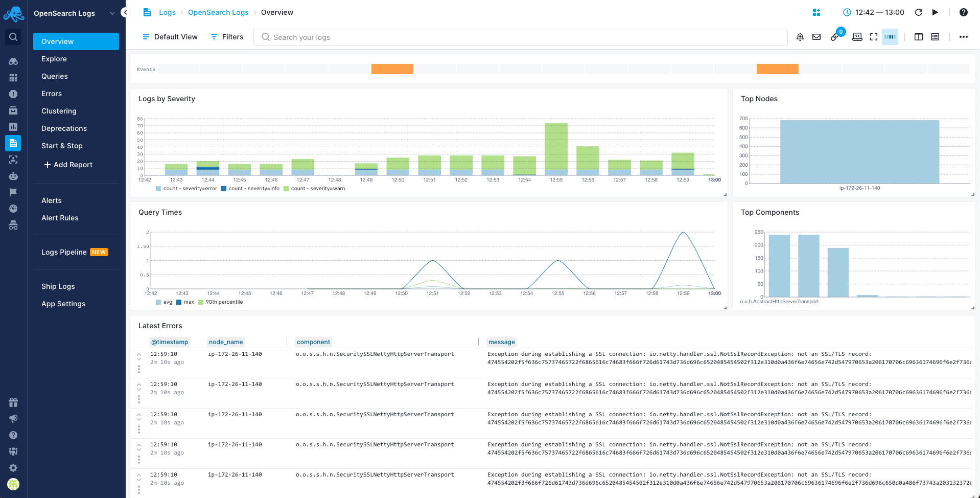Expand the OpenSearch Logs app dropdown
Image resolution: width=980 pixels, height=498 pixels.
112,13
